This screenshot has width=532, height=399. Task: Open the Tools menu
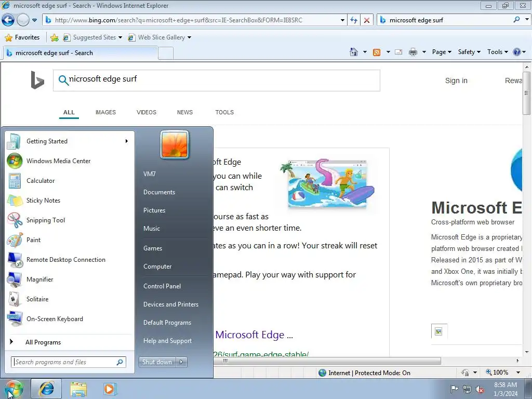[x=497, y=52]
